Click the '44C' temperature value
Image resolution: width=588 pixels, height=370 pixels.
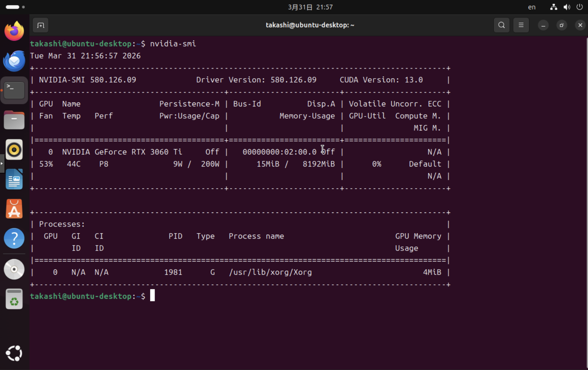pyautogui.click(x=73, y=164)
